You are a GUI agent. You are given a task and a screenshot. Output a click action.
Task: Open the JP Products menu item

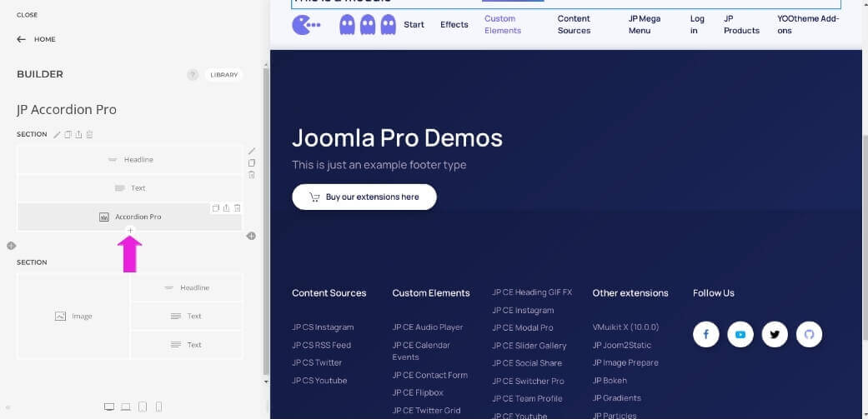click(x=741, y=24)
